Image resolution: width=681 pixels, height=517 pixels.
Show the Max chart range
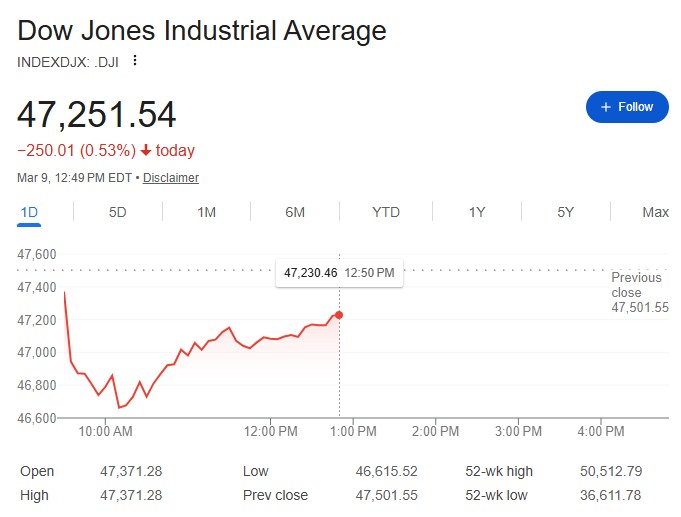(655, 212)
